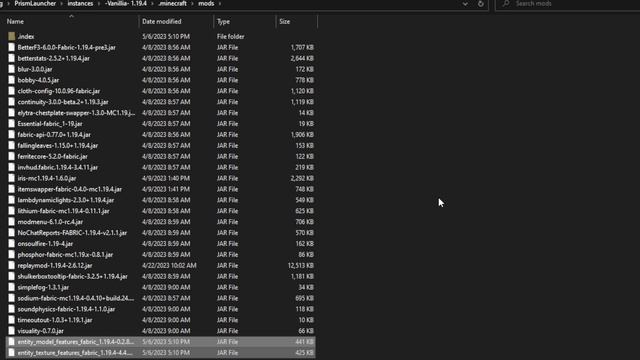Select simplefog-1.3.1.jar file name

[43, 287]
